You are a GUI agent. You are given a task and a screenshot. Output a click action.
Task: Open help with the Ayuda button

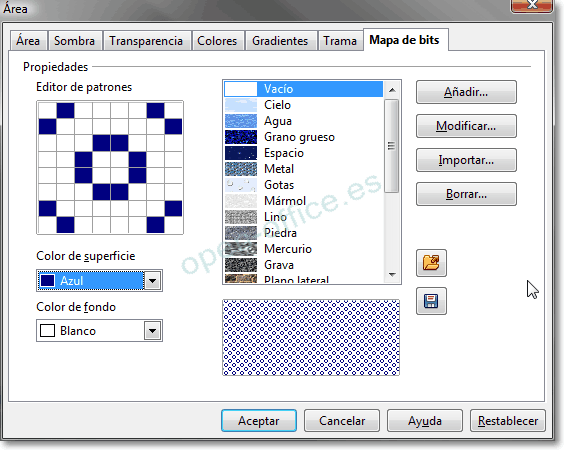(x=425, y=421)
